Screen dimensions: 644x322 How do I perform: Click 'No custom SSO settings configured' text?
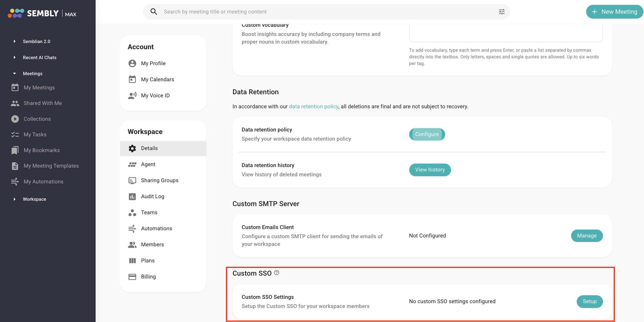452,301
